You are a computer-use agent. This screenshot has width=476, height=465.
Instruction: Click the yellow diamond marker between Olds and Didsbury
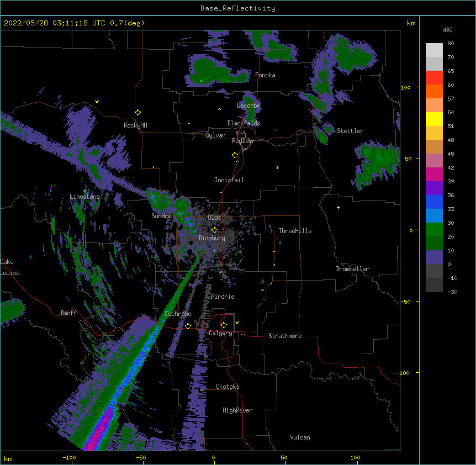pyautogui.click(x=215, y=230)
